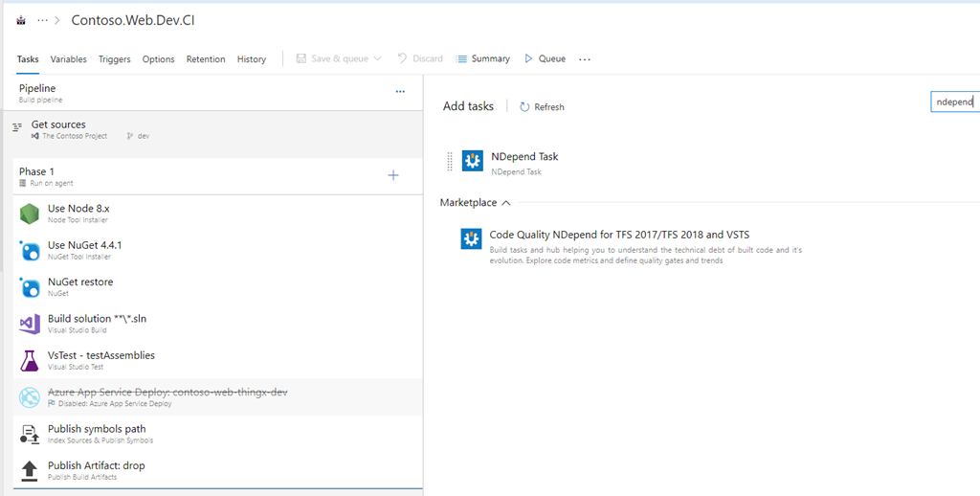Click the task search field containing ndepend
The height and width of the screenshot is (496, 980).
coord(953,101)
